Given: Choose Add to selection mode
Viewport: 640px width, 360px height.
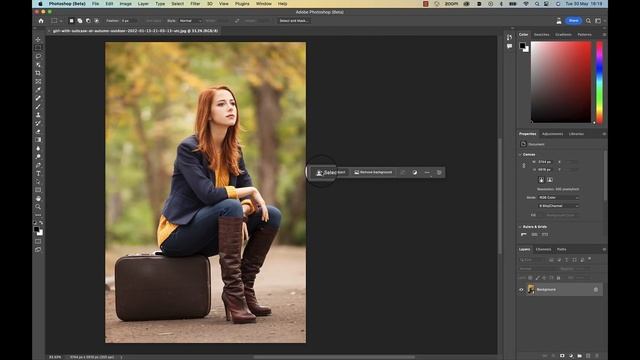Looking at the screenshot, I should coord(80,21).
